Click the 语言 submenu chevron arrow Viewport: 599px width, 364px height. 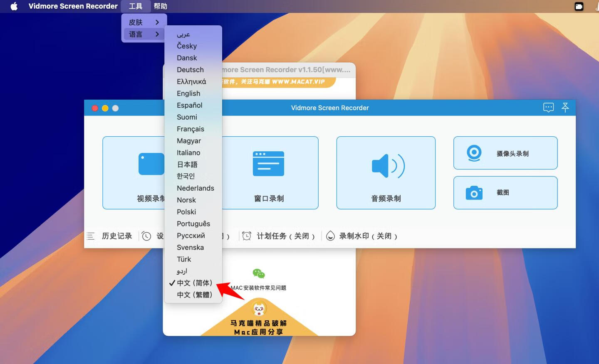coord(157,34)
